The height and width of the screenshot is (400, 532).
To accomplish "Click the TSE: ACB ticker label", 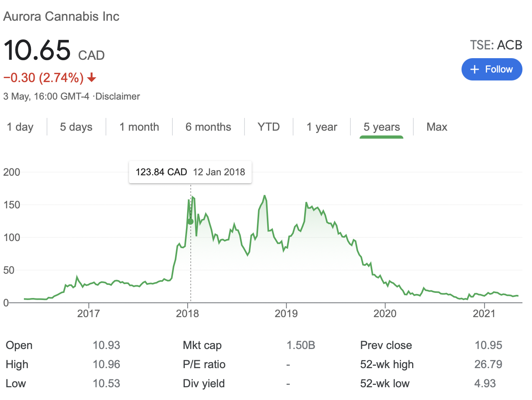I will click(x=496, y=45).
